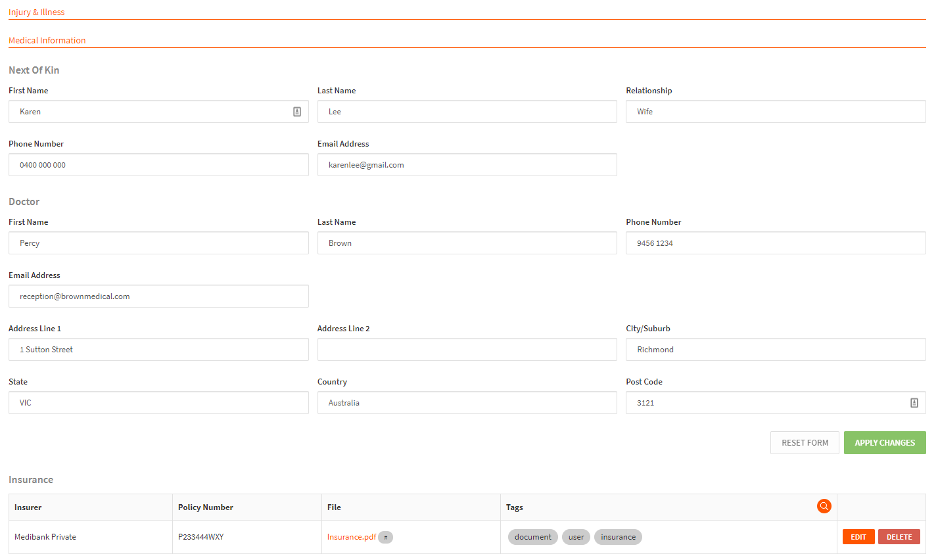Viewport: 938px width, 560px height.
Task: Click the Tags column header label
Action: coord(515,507)
